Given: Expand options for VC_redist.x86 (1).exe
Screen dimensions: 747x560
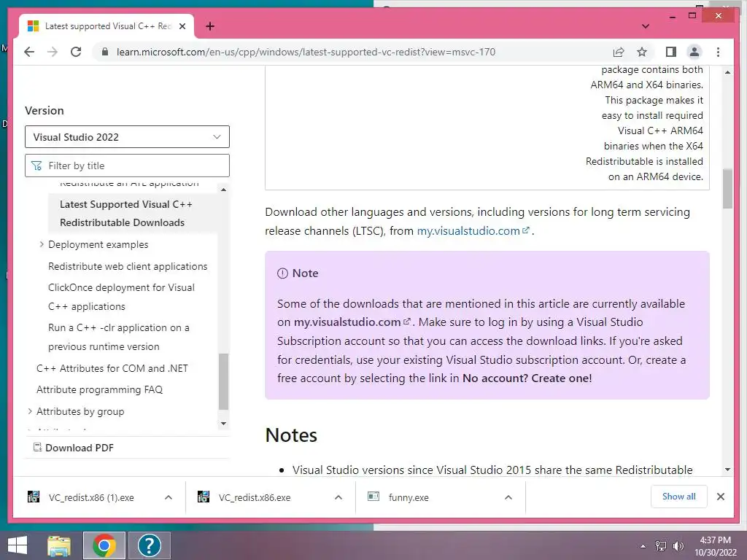Looking at the screenshot, I should pyautogui.click(x=169, y=497).
